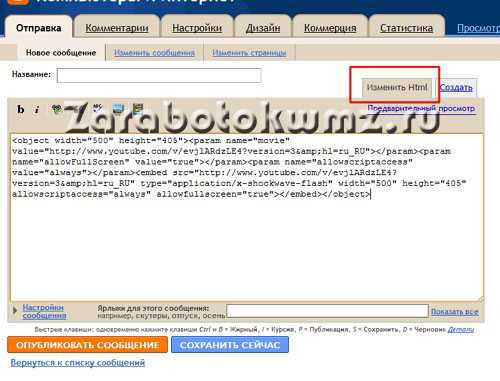Select the Изменить Html editor mode tab

[397, 88]
